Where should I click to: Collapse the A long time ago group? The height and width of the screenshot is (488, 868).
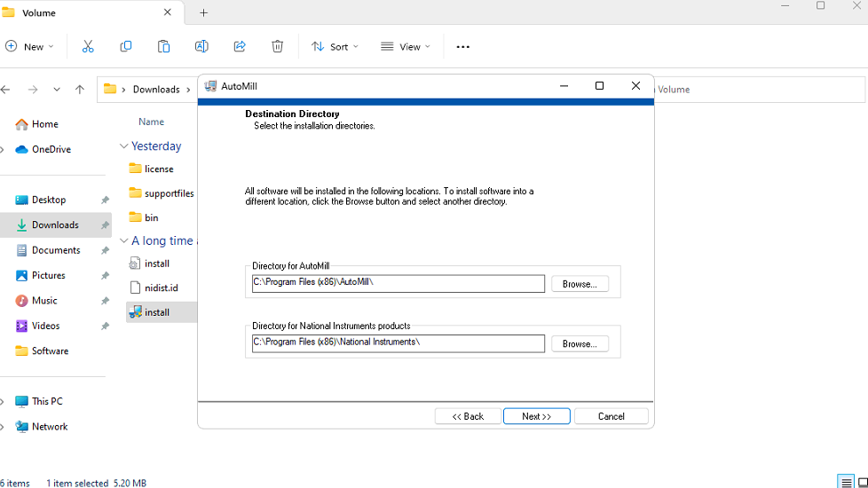(124, 240)
